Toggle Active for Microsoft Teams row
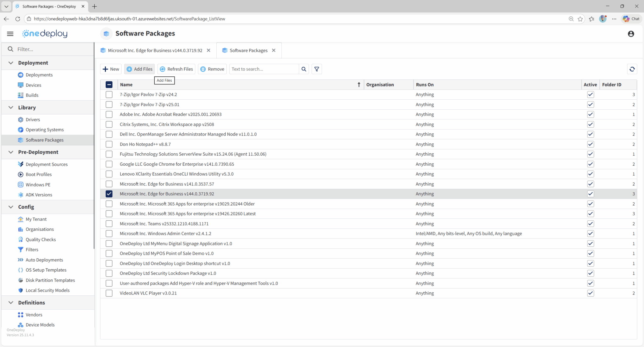Screen dimensions: 644x347 point(590,224)
